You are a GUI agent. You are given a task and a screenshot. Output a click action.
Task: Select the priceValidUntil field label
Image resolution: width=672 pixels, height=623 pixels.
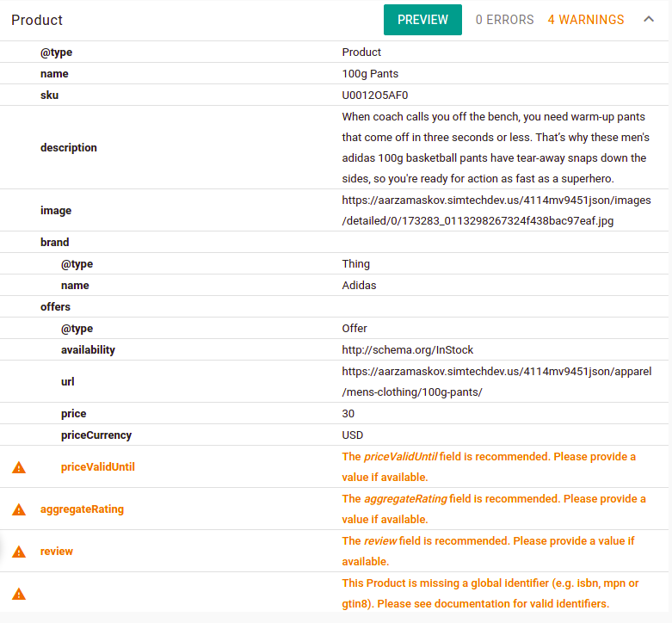(98, 466)
